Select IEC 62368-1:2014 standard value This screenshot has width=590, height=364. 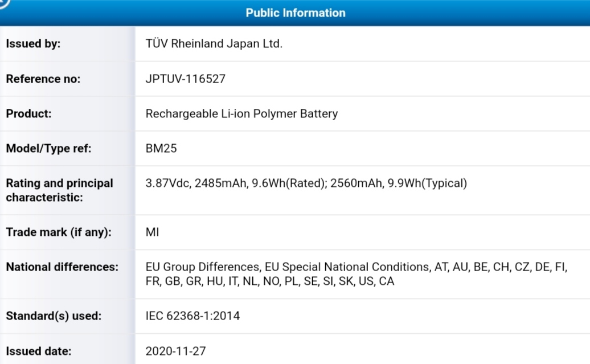tap(192, 316)
